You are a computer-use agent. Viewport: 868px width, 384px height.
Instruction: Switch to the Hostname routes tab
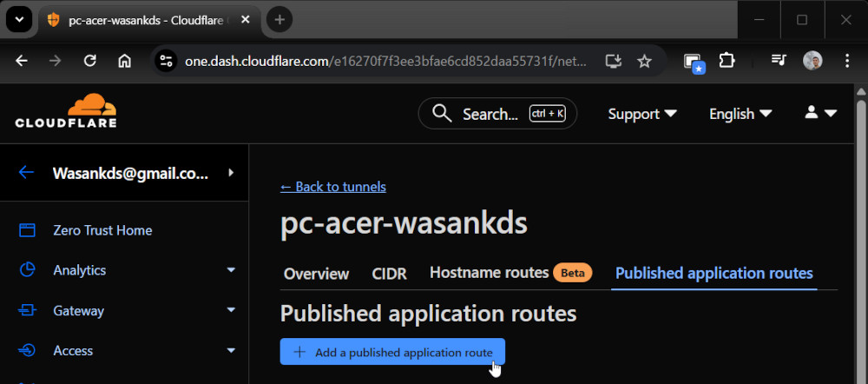pyautogui.click(x=490, y=273)
